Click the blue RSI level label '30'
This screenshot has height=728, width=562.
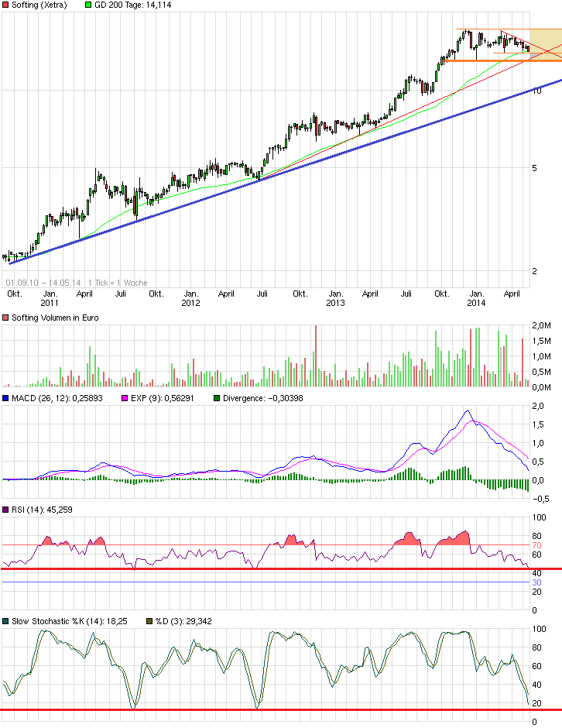pyautogui.click(x=537, y=582)
